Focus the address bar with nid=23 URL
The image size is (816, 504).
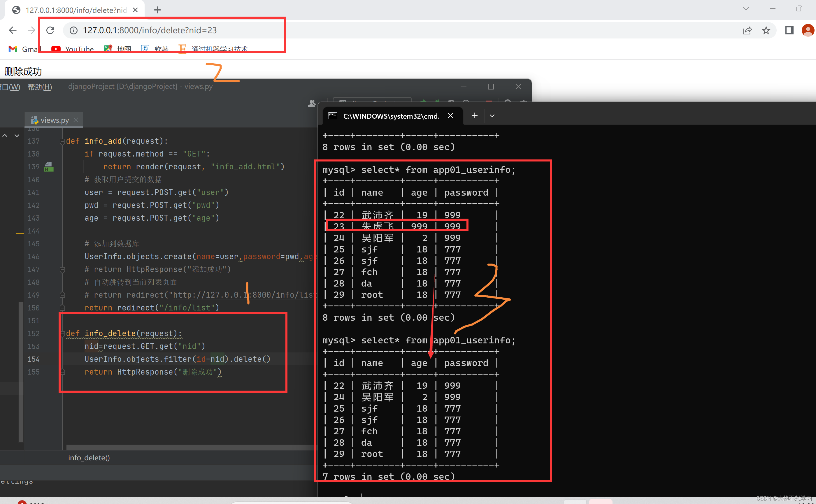(x=400, y=30)
